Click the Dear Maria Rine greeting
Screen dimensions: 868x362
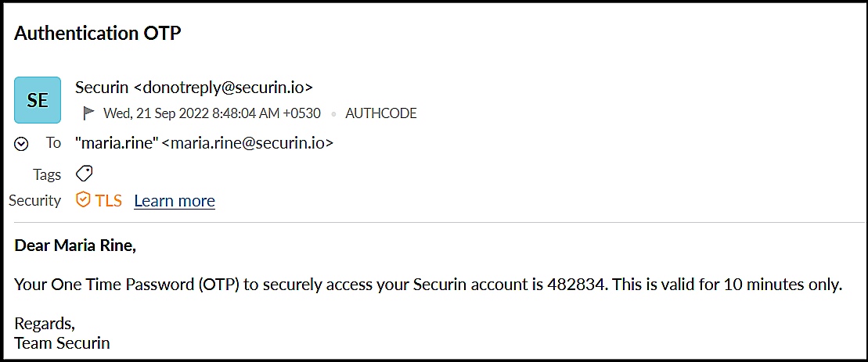pos(75,246)
